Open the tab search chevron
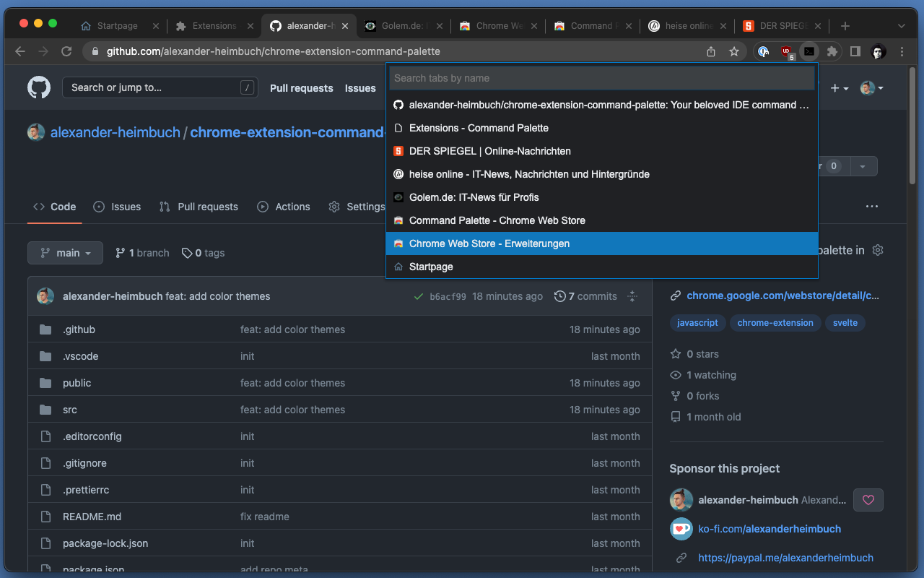This screenshot has height=578, width=924. [x=902, y=26]
